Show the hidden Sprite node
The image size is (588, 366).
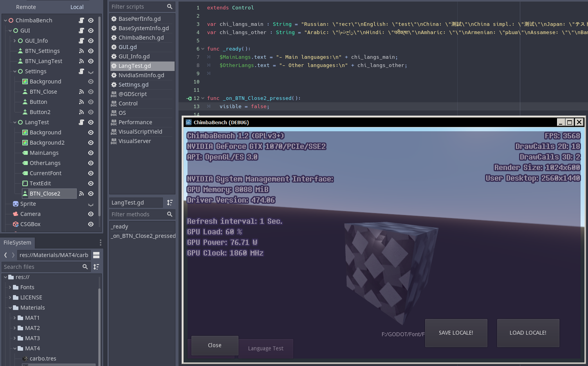91,204
